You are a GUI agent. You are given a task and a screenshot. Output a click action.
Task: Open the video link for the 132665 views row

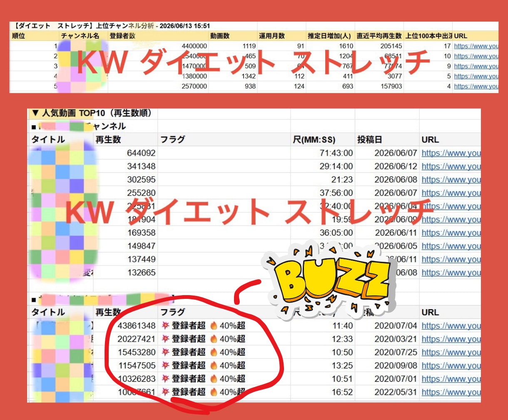(451, 273)
